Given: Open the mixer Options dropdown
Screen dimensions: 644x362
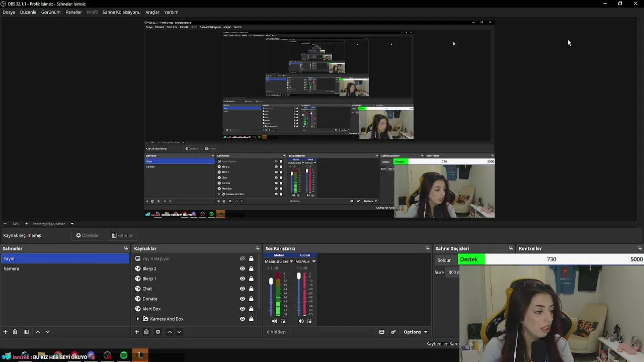Looking at the screenshot, I should 415,332.
